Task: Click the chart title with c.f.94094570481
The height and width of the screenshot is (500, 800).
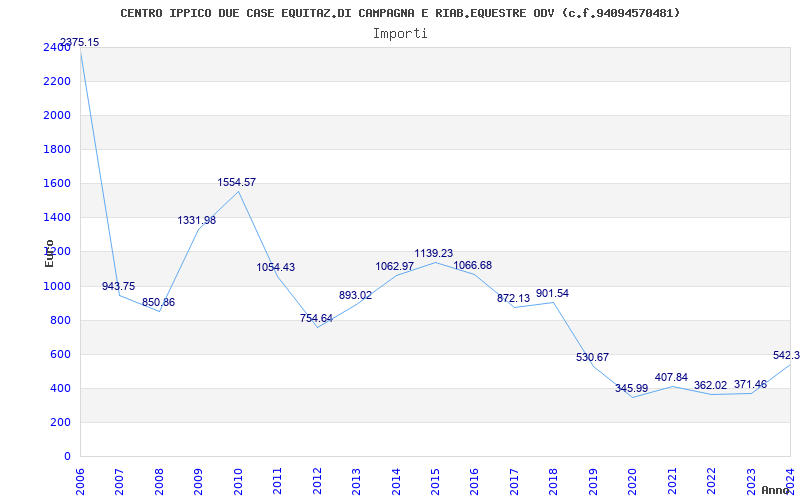Action: [400, 13]
